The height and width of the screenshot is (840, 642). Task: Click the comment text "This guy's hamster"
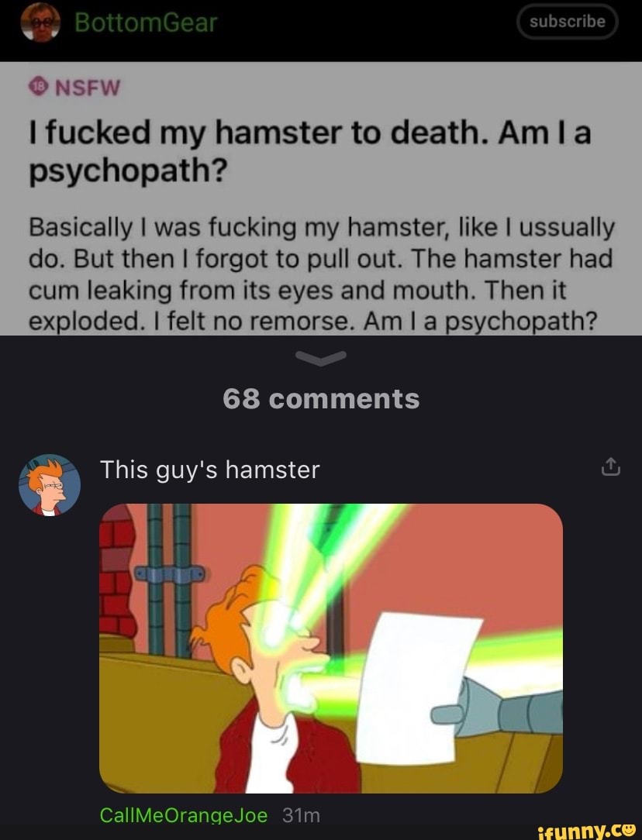(x=209, y=470)
